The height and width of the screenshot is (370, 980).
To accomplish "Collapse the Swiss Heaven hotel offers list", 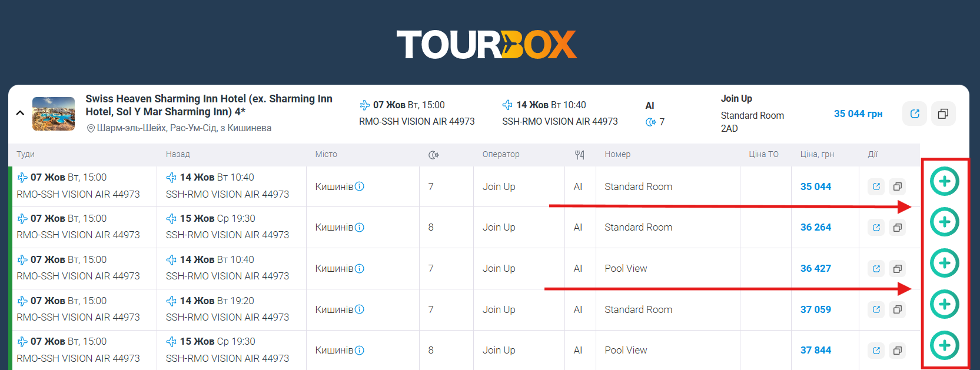I will click(20, 113).
